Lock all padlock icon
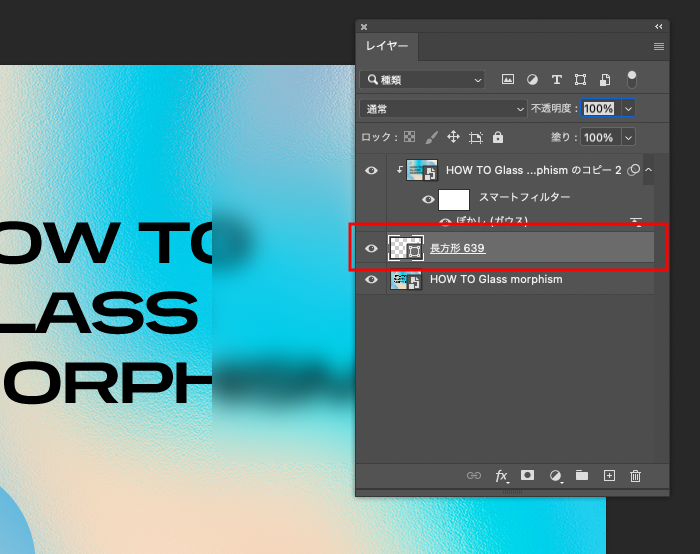Screen dimensions: 700x554 [498, 137]
